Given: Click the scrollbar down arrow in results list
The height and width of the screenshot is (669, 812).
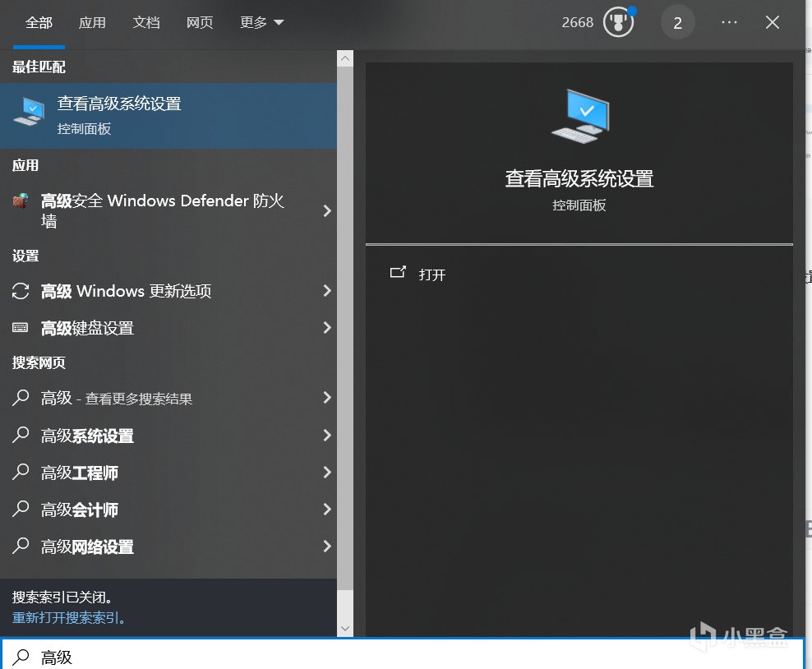Looking at the screenshot, I should pos(345,629).
